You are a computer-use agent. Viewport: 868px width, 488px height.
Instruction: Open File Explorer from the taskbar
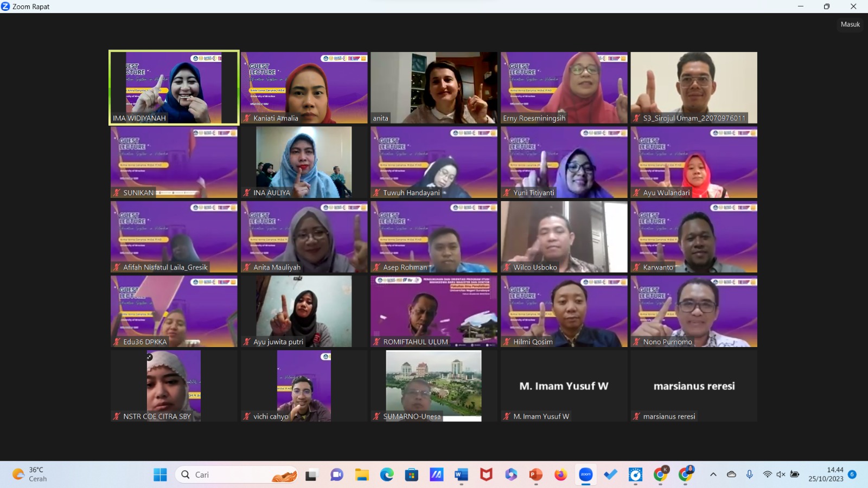(362, 475)
